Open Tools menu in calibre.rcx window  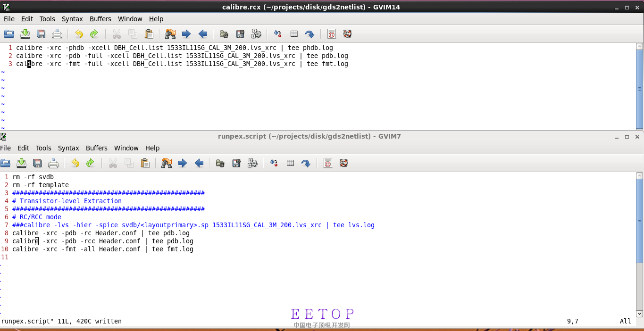(x=47, y=19)
